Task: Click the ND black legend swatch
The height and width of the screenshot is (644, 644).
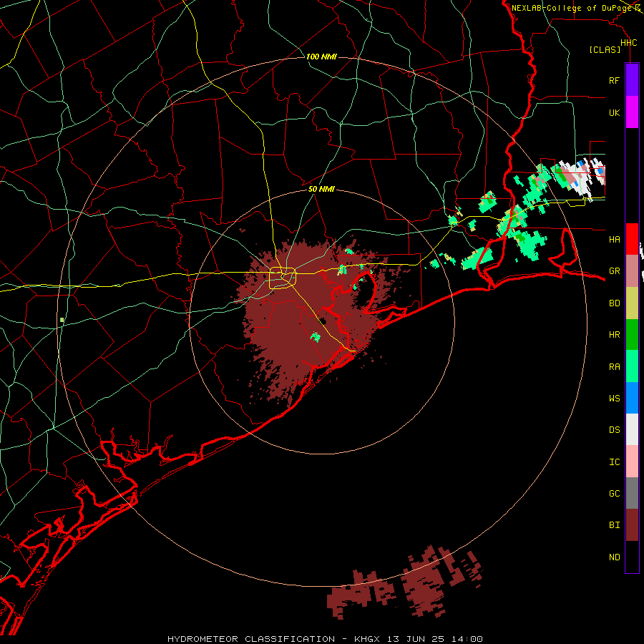Action: click(x=632, y=557)
